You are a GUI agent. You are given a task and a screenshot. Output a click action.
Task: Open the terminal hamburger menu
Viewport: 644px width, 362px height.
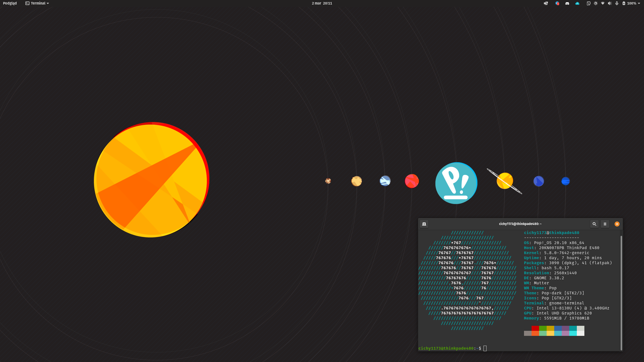click(x=605, y=224)
